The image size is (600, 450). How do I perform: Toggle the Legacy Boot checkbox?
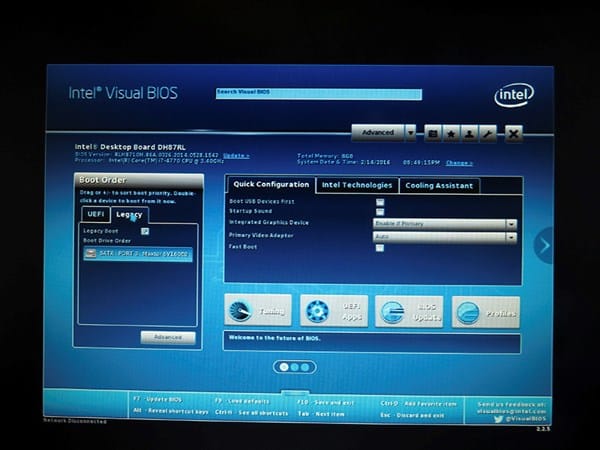pyautogui.click(x=145, y=231)
